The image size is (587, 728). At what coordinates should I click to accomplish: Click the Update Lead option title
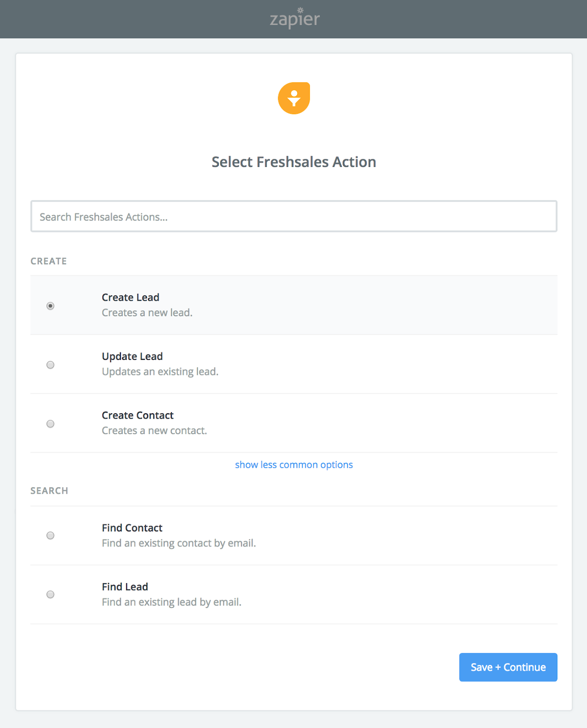132,356
